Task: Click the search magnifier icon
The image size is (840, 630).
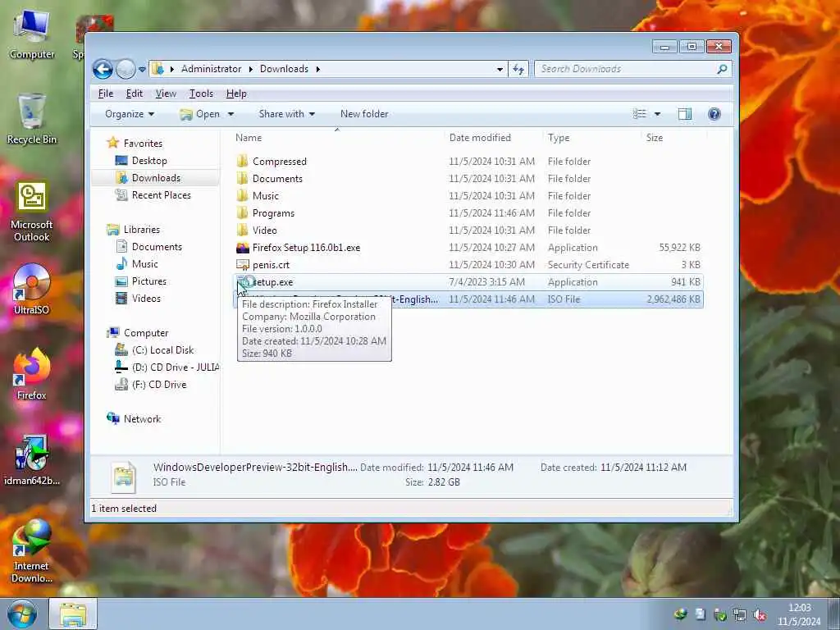Action: click(x=722, y=69)
